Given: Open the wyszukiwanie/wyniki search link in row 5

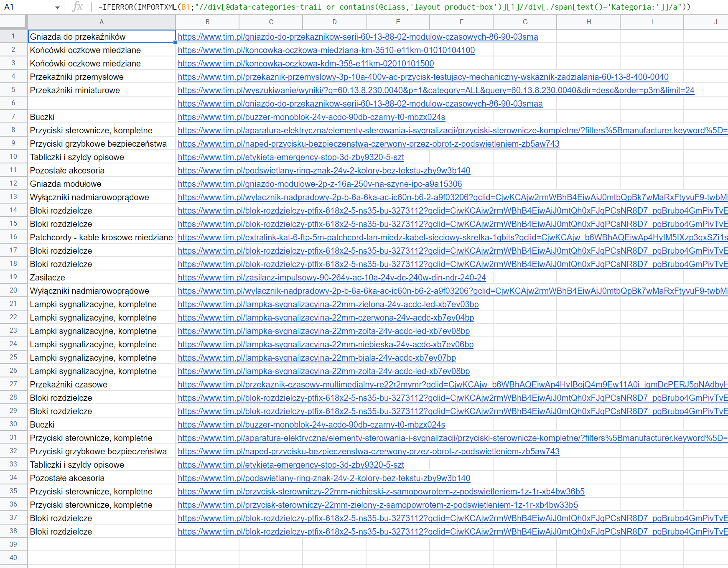Looking at the screenshot, I should (436, 90).
